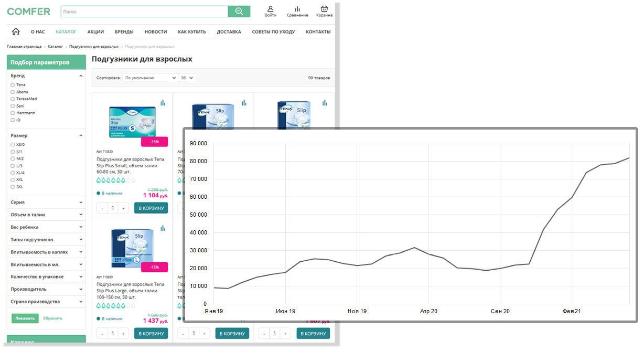Add Tena Slip Plus Small to comparison

163,103
